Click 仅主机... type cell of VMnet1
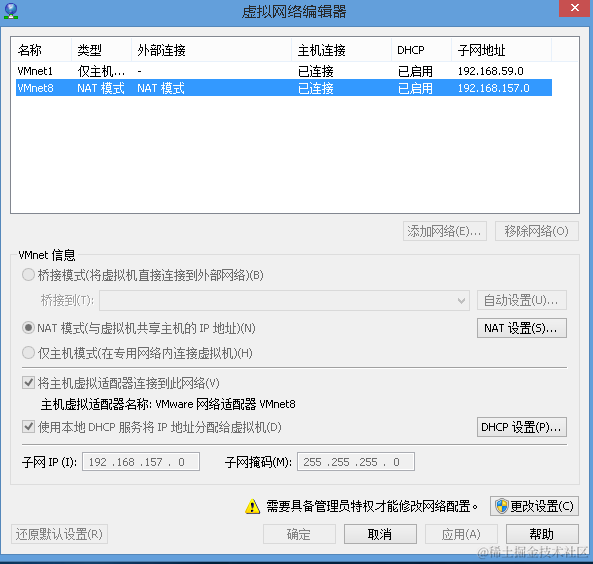The height and width of the screenshot is (564, 593). pos(101,71)
